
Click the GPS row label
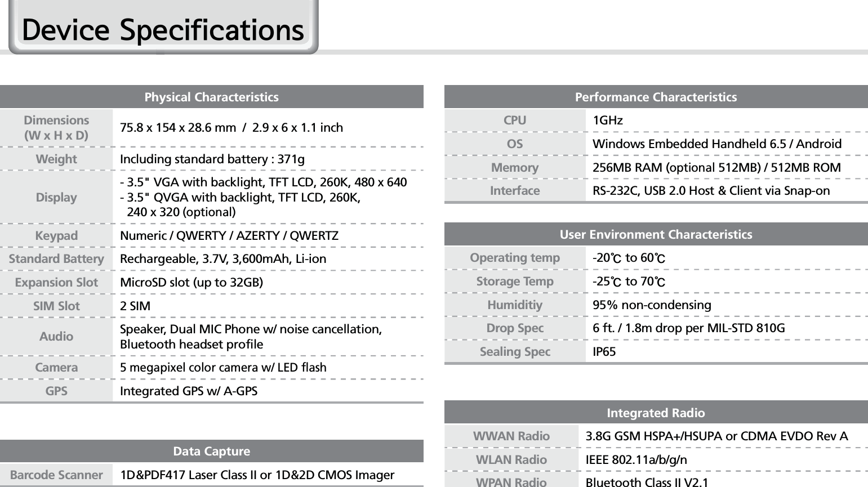pyautogui.click(x=56, y=391)
